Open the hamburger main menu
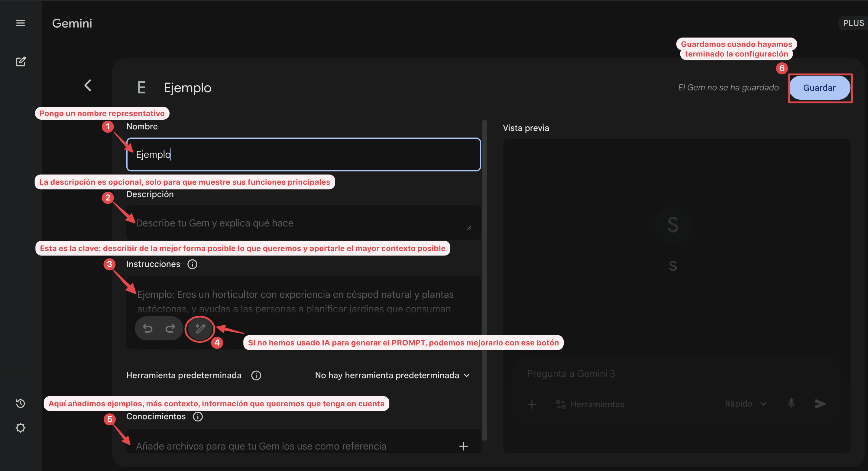This screenshot has width=868, height=471. [21, 23]
